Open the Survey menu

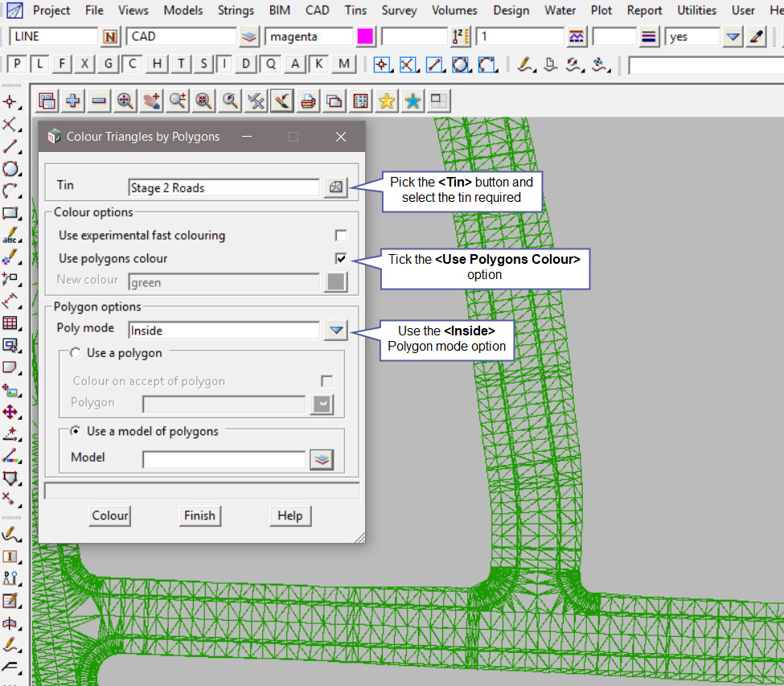point(399,10)
